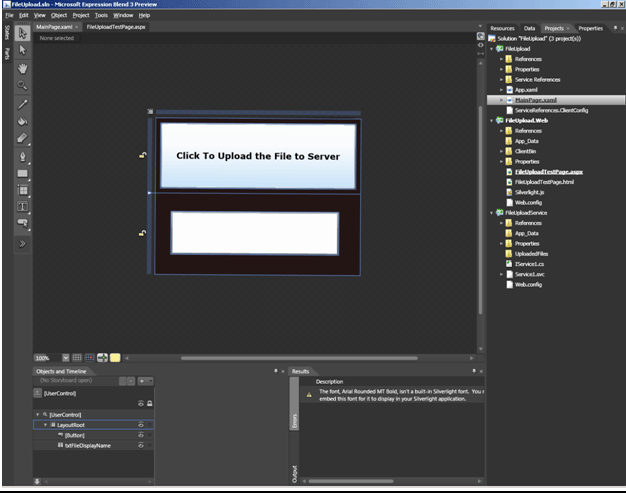Image resolution: width=626 pixels, height=493 pixels.
Task: Collapse the FileUpload project node
Action: pos(491,49)
